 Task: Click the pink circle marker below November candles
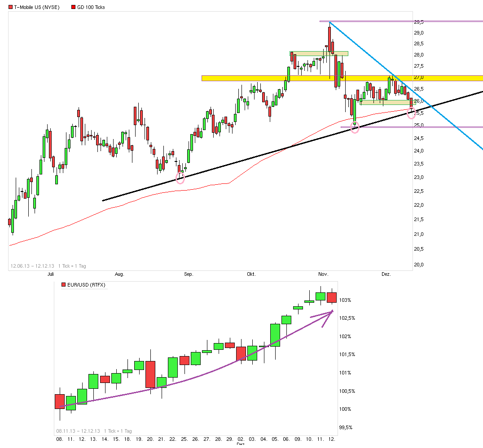point(355,128)
